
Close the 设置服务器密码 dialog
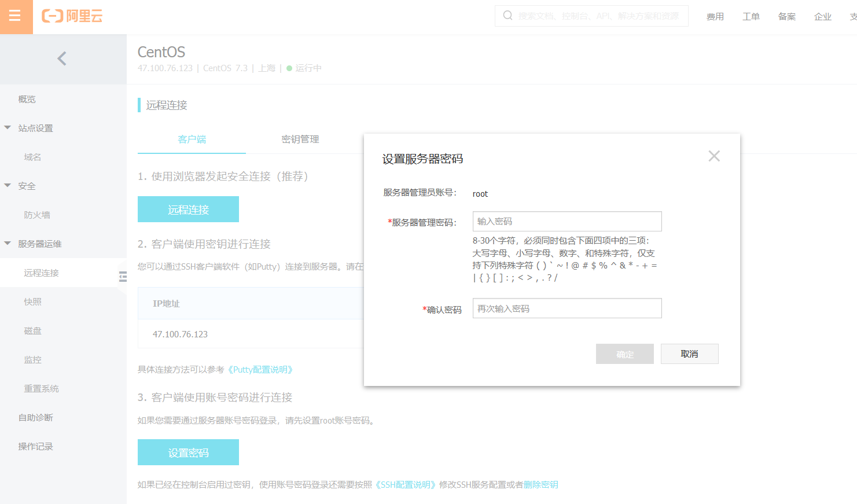click(x=713, y=156)
